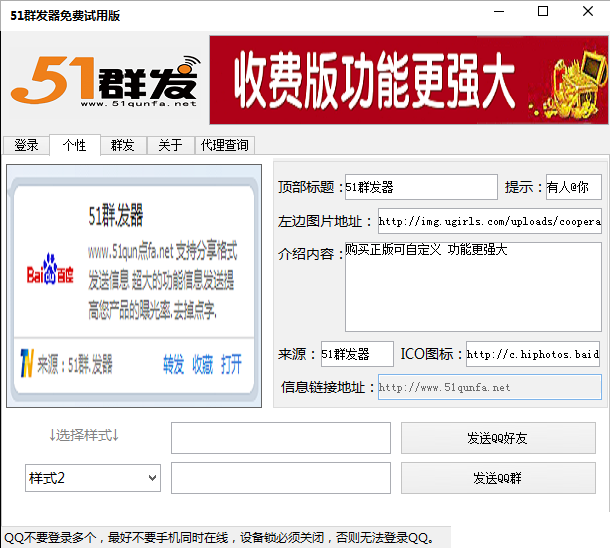This screenshot has width=610, height=548.
Task: Click the 打开 link in preview
Action: [x=231, y=364]
